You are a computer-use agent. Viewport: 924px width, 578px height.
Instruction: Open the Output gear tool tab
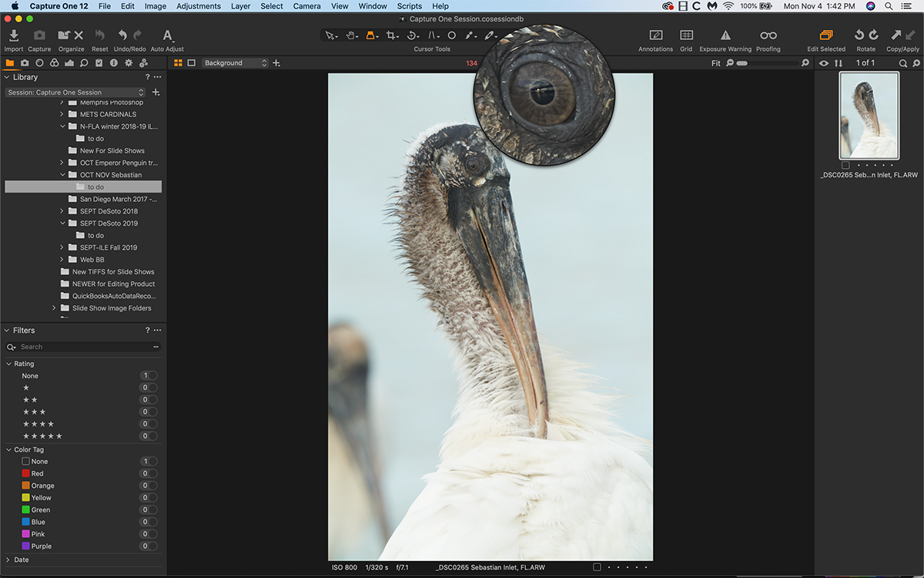(129, 63)
